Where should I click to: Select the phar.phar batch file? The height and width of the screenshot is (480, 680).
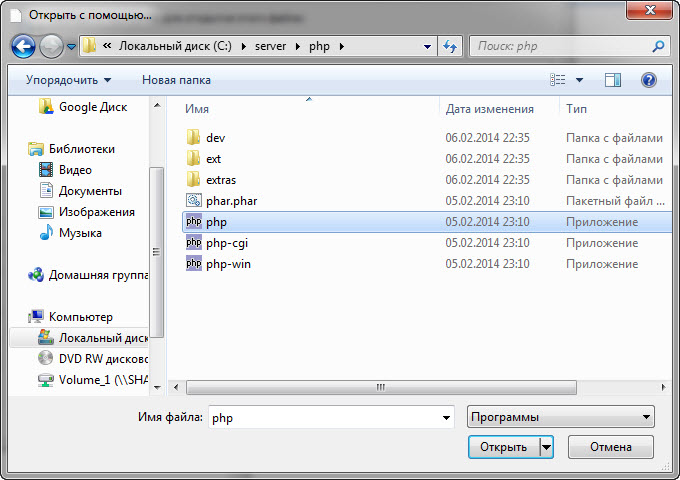231,201
